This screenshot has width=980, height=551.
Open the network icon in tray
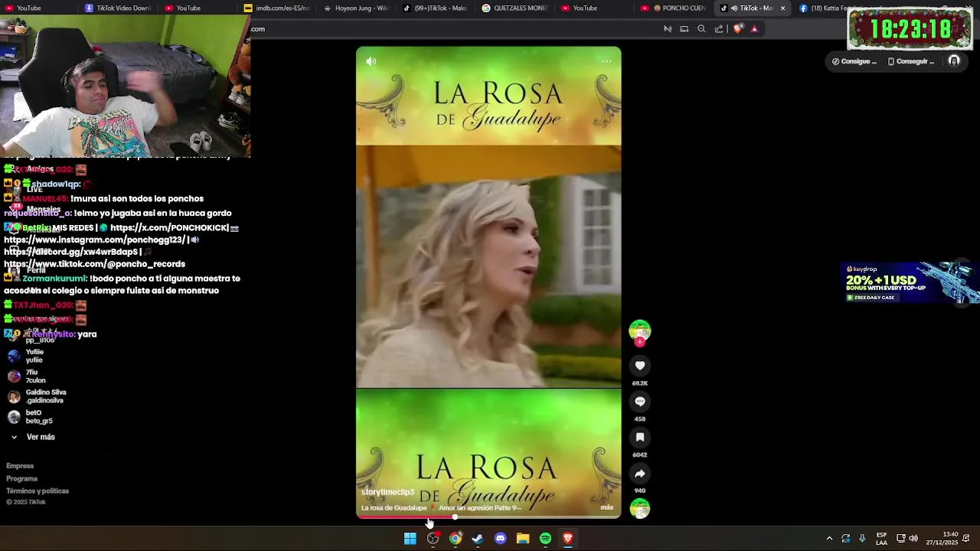[x=901, y=539]
